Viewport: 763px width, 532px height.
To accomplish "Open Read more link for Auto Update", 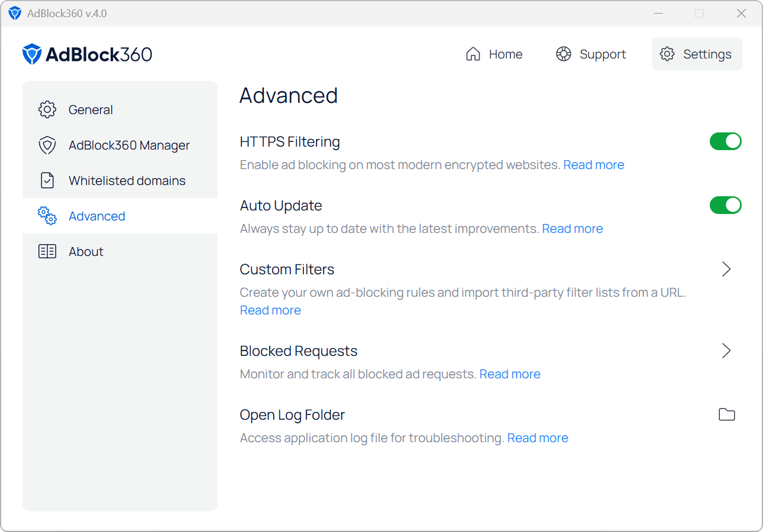I will (x=572, y=229).
